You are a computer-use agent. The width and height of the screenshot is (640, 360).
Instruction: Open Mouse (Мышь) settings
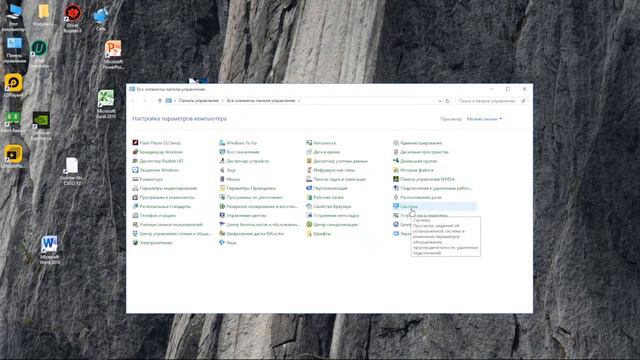point(230,179)
